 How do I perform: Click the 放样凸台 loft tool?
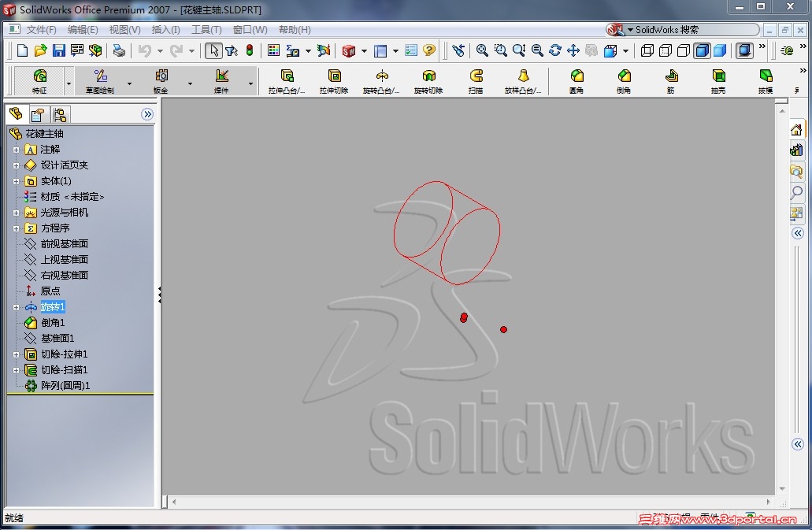523,81
